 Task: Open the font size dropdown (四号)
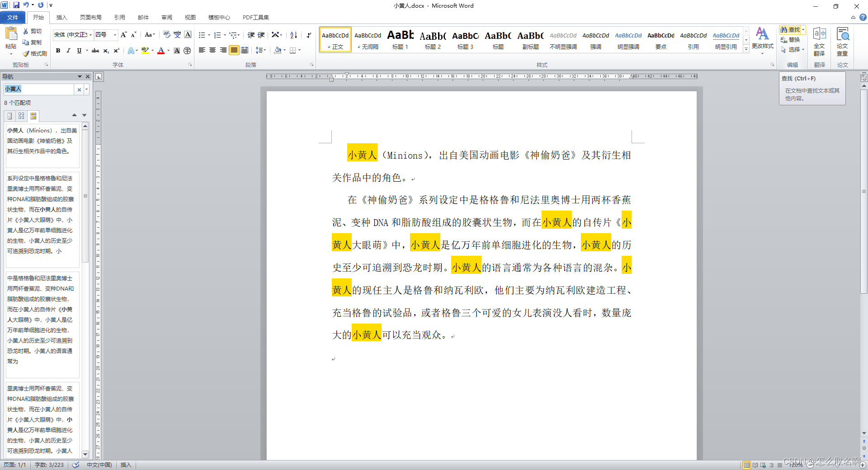[115, 35]
